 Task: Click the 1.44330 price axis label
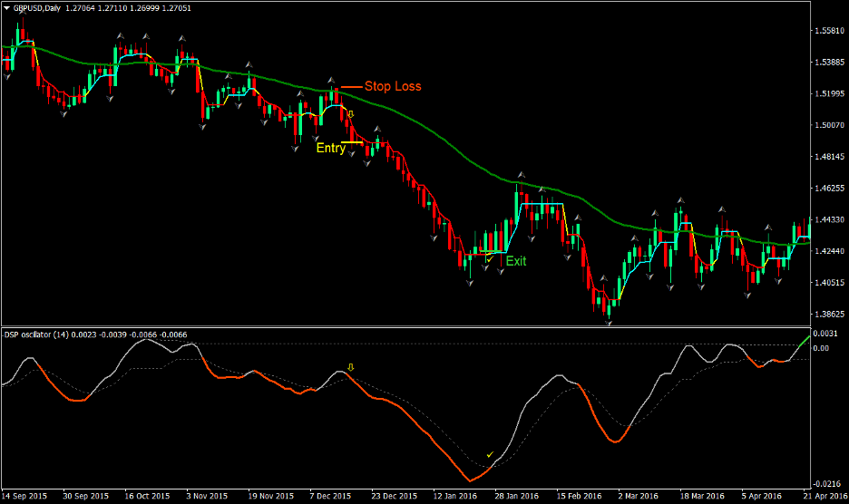click(830, 219)
